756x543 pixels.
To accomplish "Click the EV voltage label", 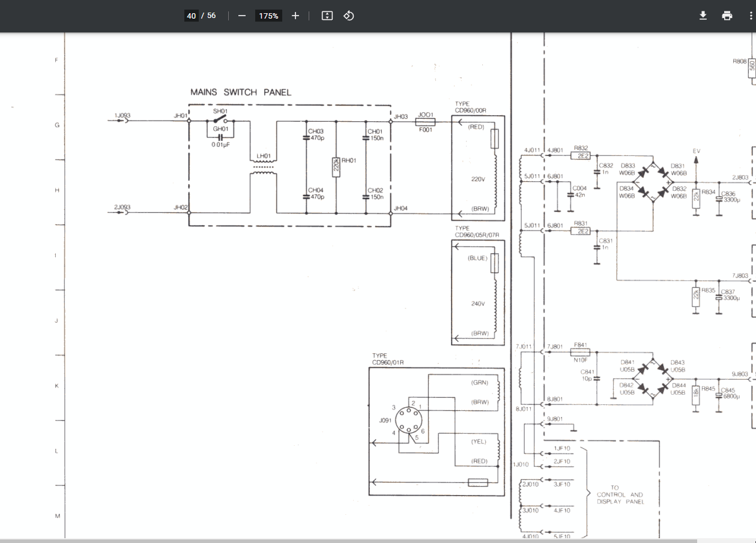I will [x=697, y=151].
